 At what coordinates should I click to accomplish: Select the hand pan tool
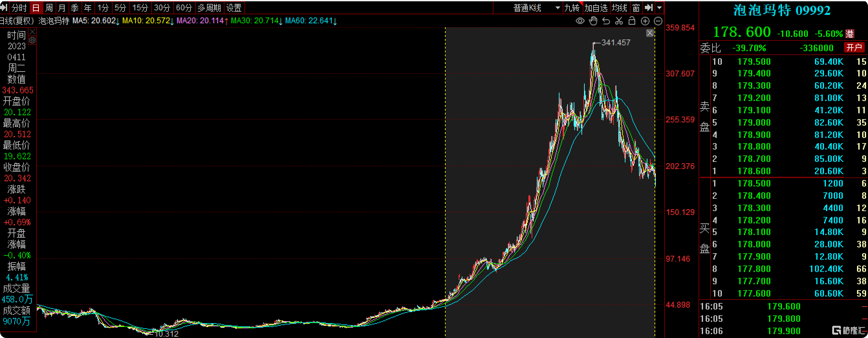point(593,21)
